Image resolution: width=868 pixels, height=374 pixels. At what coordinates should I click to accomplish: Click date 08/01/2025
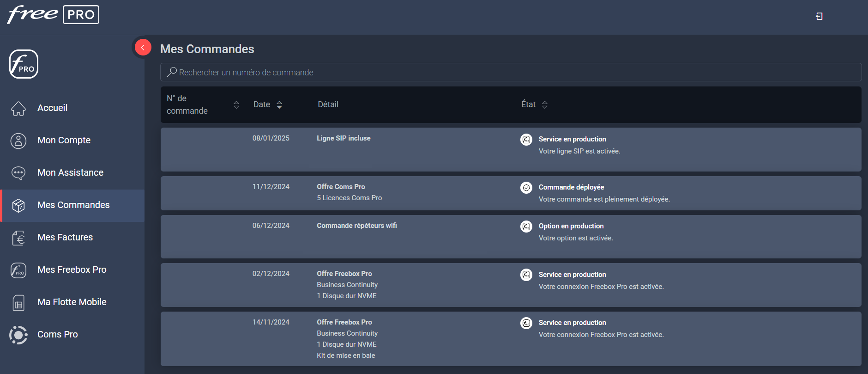pos(271,138)
